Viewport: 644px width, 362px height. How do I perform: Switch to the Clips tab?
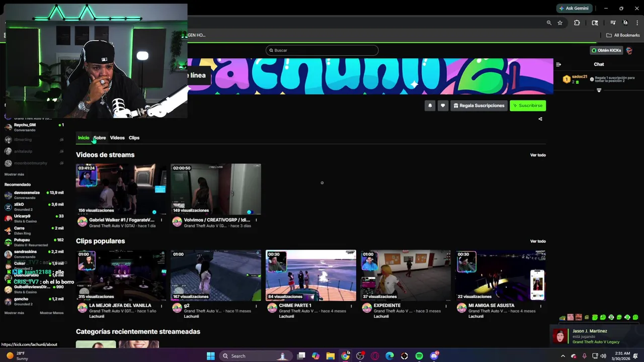[134, 138]
